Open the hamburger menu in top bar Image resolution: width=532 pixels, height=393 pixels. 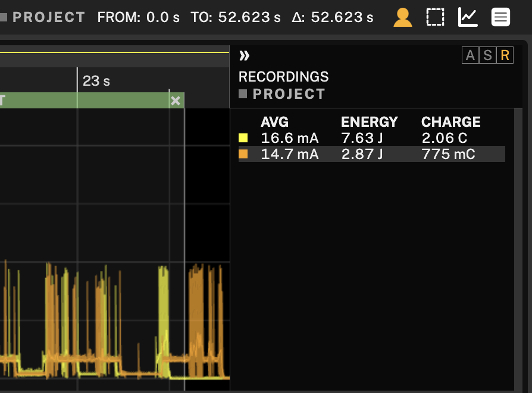coord(500,17)
